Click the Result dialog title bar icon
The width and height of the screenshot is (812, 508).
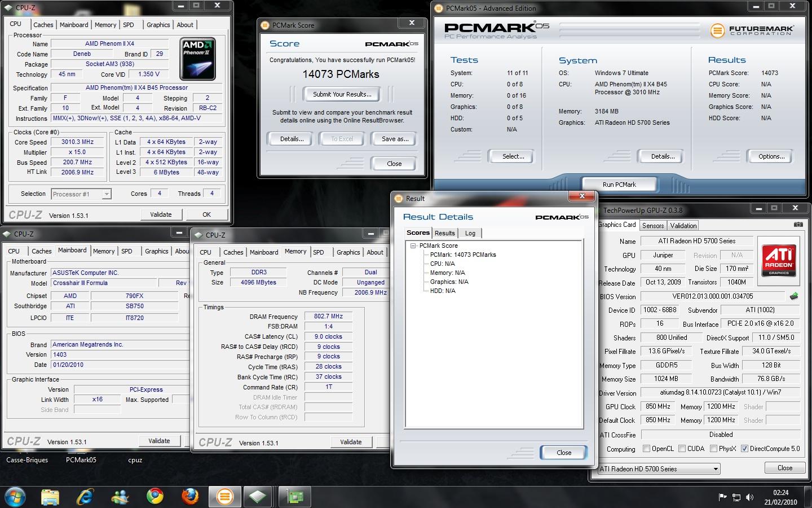399,199
